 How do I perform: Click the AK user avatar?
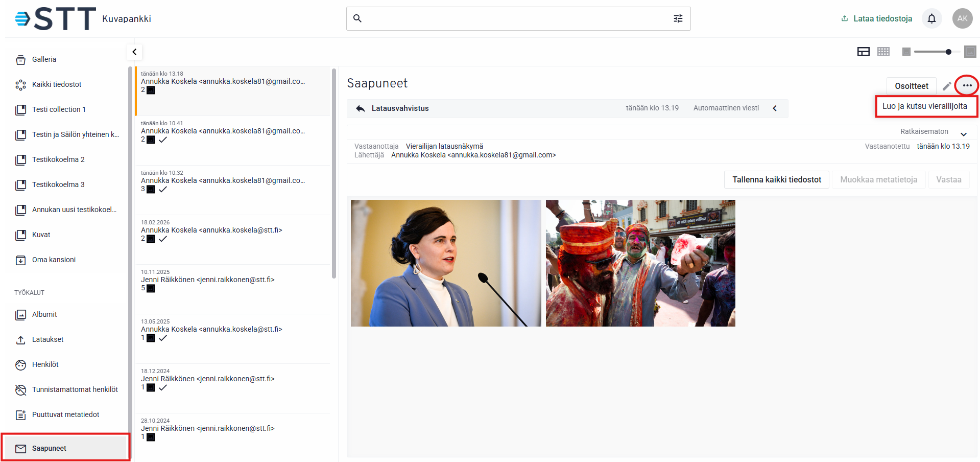(x=962, y=19)
